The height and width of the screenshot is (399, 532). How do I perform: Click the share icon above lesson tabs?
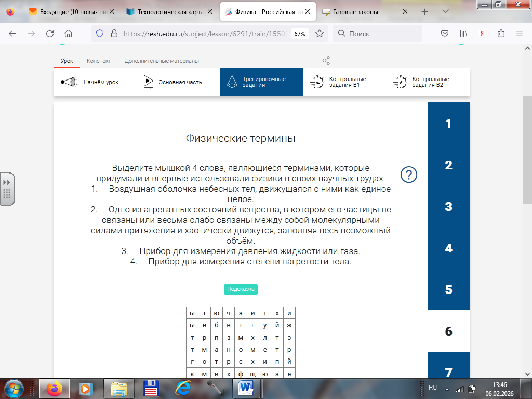tap(326, 61)
